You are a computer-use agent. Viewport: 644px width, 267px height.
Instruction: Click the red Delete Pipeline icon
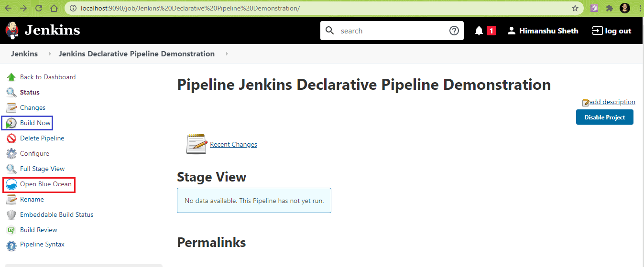click(x=11, y=138)
